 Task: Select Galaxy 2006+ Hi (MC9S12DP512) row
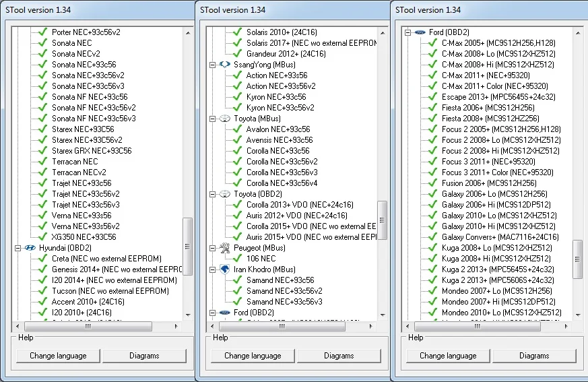[496, 205]
